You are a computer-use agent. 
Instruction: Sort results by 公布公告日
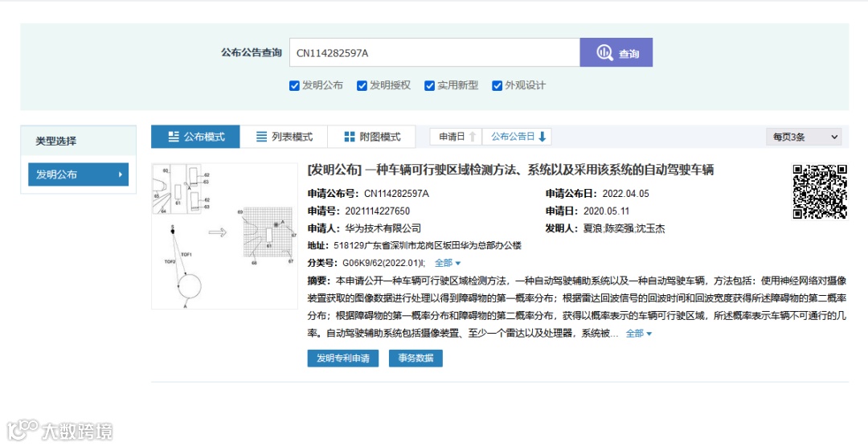(x=517, y=137)
